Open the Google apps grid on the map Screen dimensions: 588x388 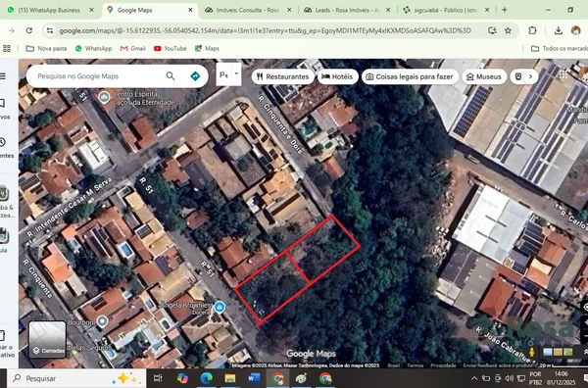click(563, 75)
